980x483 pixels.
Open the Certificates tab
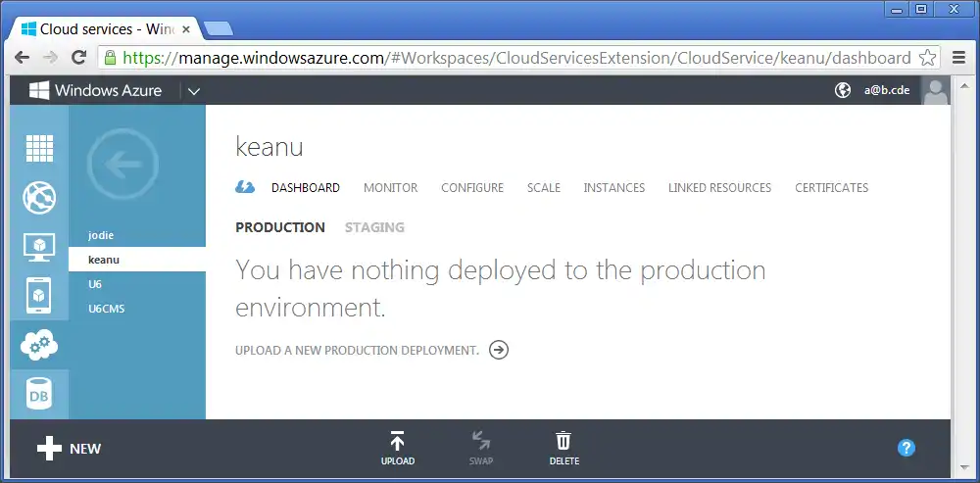[x=832, y=187]
